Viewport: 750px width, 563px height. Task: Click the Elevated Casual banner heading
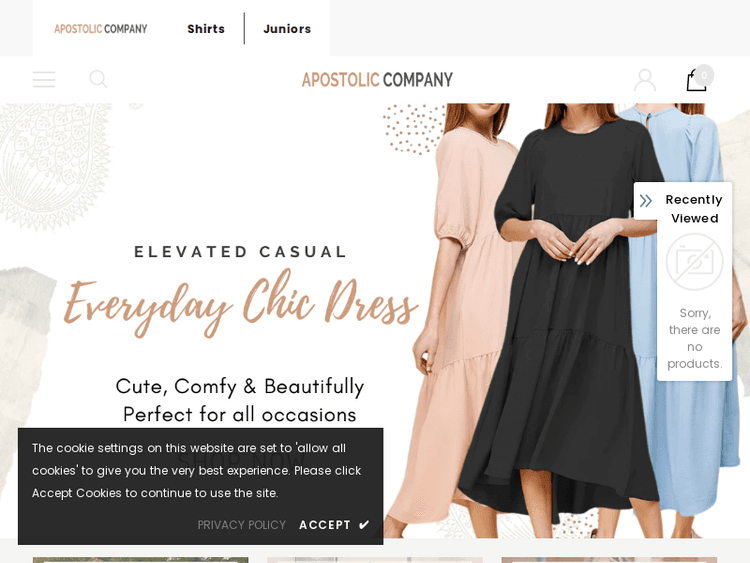point(241,252)
